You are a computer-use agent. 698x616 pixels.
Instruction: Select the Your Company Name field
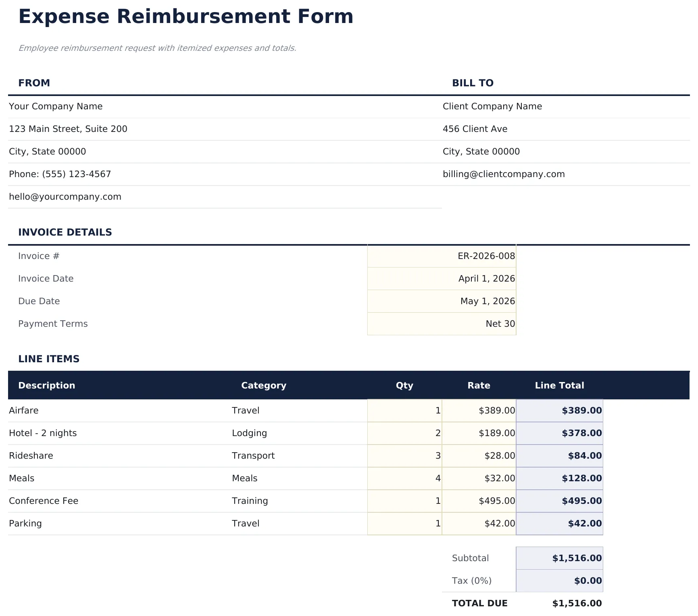[55, 106]
